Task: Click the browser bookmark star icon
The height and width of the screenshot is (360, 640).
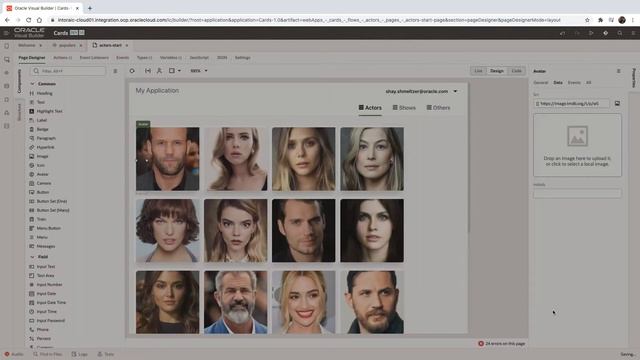Action: click(587, 20)
